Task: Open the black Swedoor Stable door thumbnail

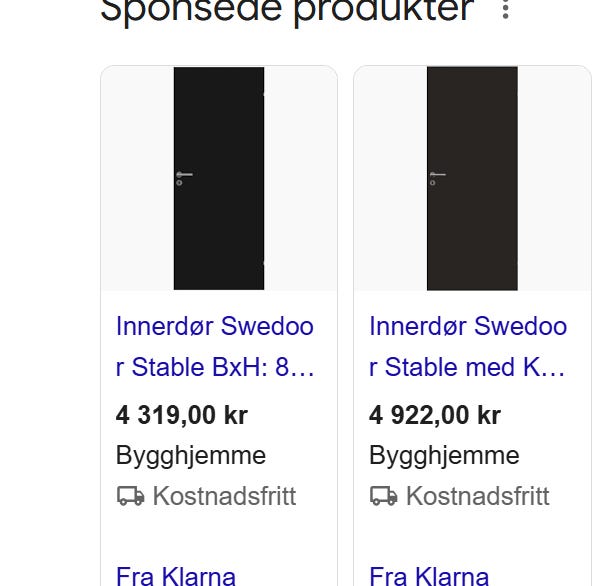Action: point(219,178)
